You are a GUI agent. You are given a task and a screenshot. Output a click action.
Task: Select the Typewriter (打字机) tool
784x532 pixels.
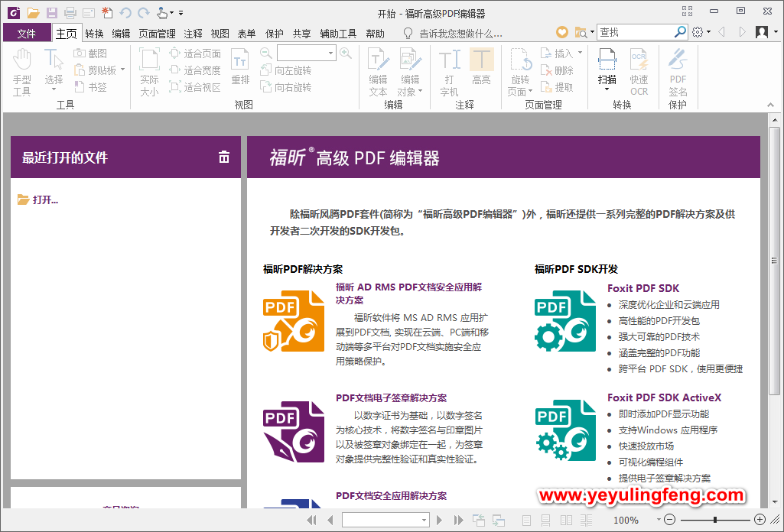(x=449, y=73)
